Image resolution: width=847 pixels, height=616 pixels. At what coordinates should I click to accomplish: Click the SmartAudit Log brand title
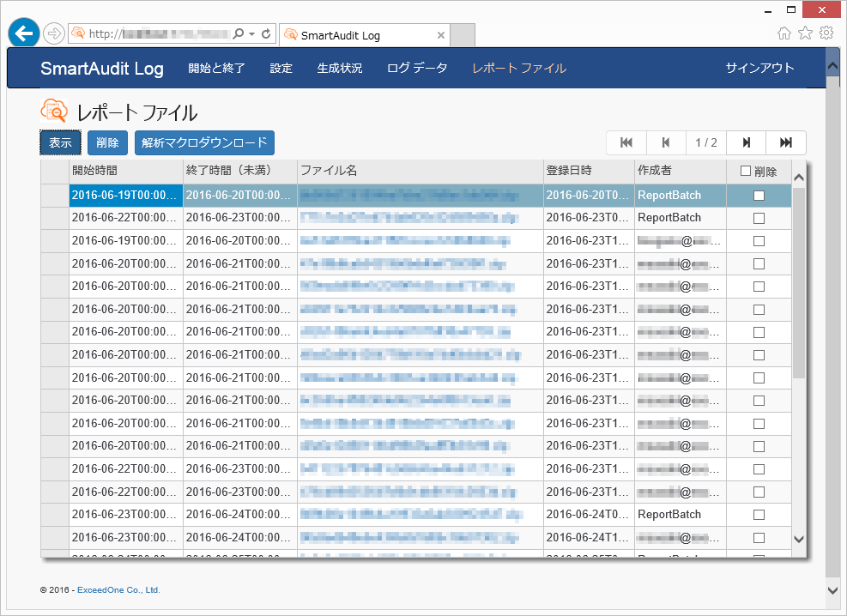tap(102, 69)
